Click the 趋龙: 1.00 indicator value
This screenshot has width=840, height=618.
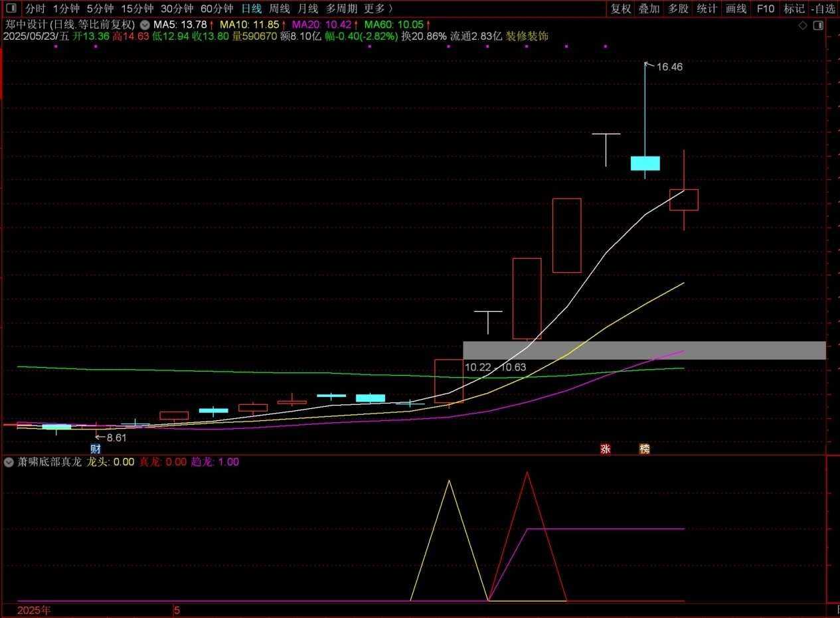[x=215, y=462]
